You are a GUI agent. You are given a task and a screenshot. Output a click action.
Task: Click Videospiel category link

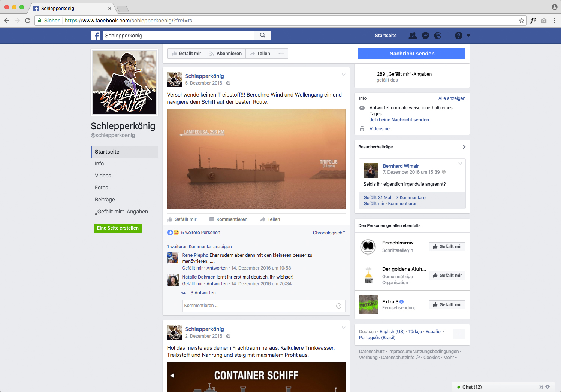click(380, 129)
